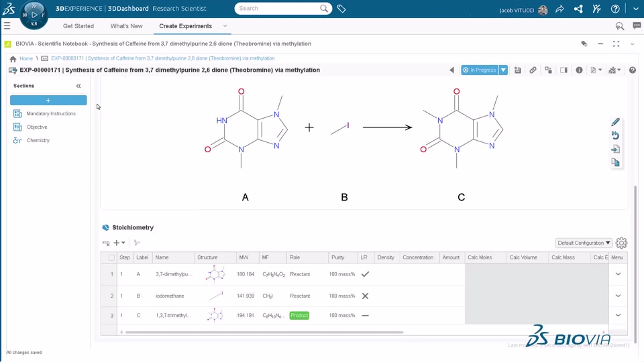Viewport: 644px width, 362px height.
Task: Toggle the select-all checkbox in stoichiometry header
Action: tap(111, 257)
